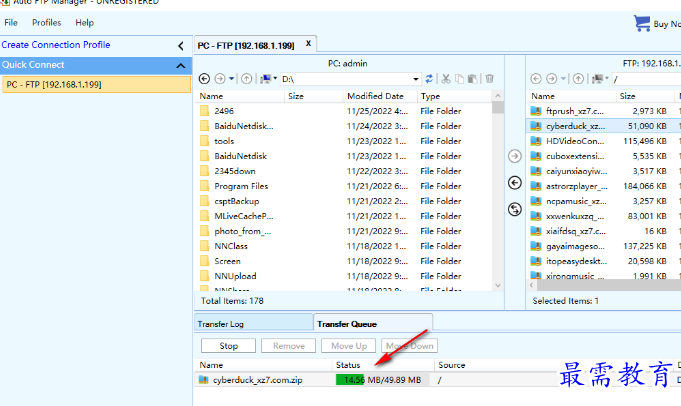Click the Cut icon in PC toolbar
Screen dimensions: 681x406
coord(446,79)
